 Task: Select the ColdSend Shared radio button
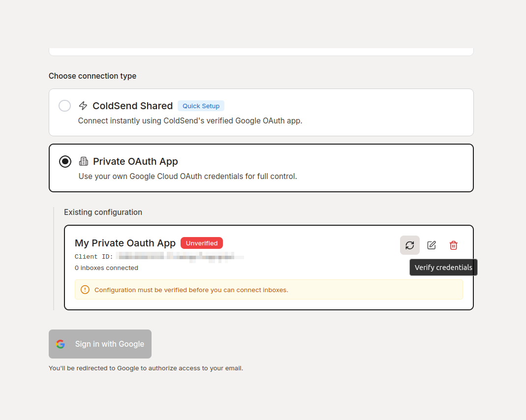(x=65, y=106)
